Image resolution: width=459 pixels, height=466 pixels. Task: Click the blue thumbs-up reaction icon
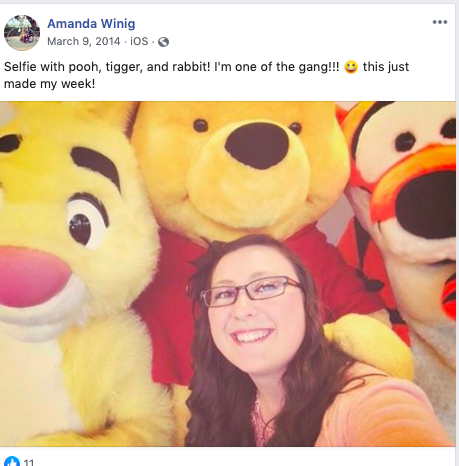[12, 461]
